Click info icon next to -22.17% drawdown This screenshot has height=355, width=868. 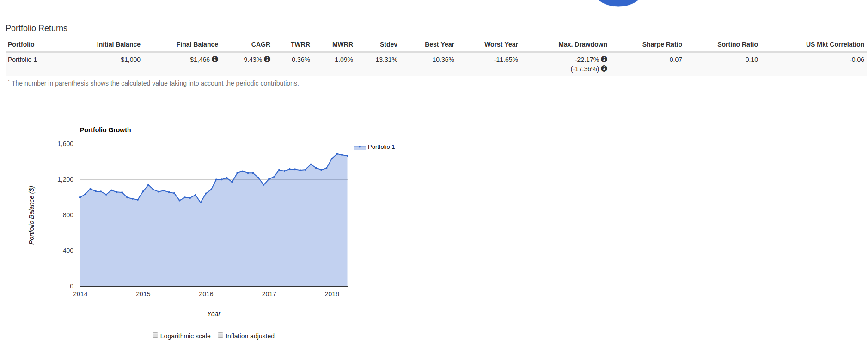[604, 59]
